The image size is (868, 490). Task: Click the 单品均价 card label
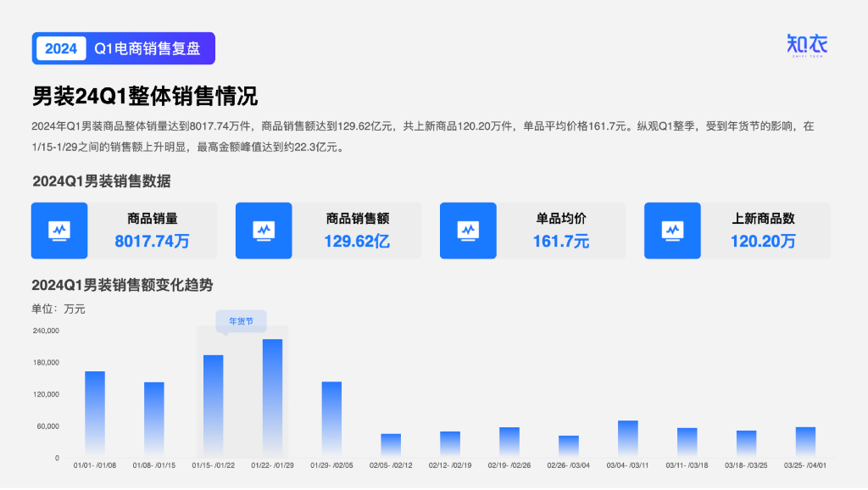click(x=561, y=219)
